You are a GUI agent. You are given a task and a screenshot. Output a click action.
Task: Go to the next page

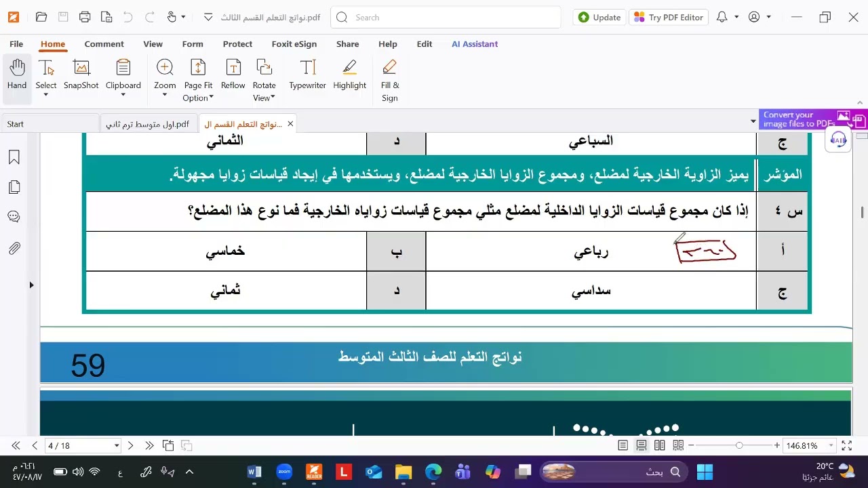131,445
